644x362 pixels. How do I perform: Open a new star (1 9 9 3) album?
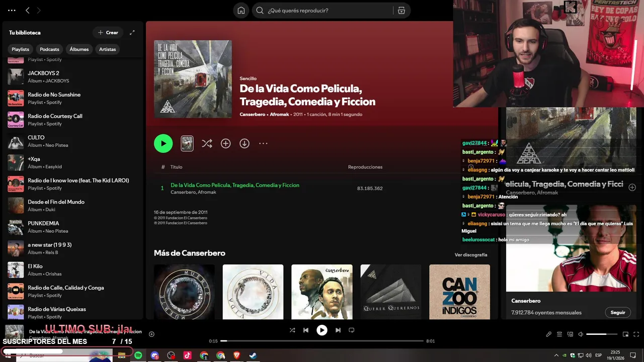coord(73,248)
